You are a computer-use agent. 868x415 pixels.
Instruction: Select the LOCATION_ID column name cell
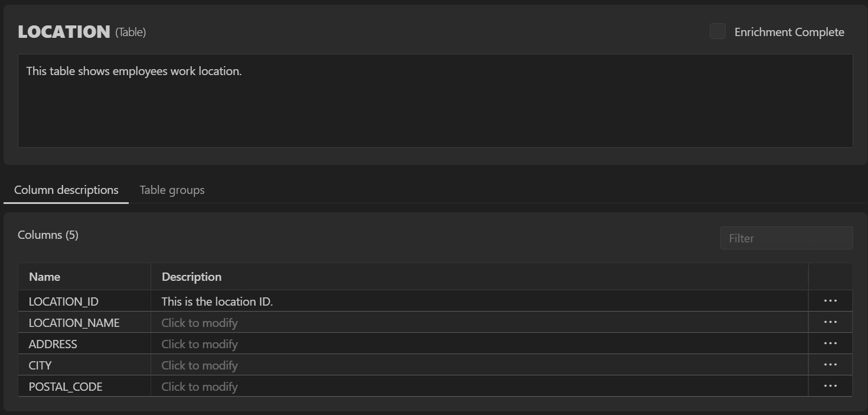pos(84,301)
